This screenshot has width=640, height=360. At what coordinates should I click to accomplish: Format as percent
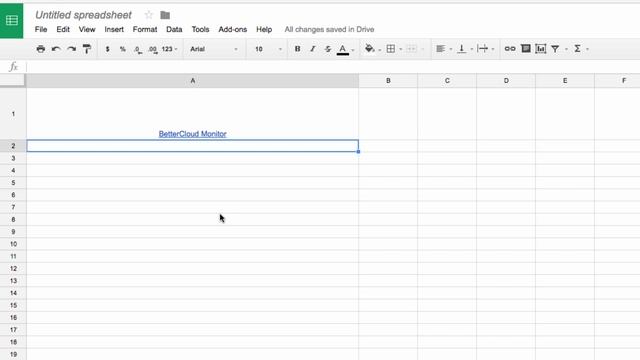pos(122,49)
